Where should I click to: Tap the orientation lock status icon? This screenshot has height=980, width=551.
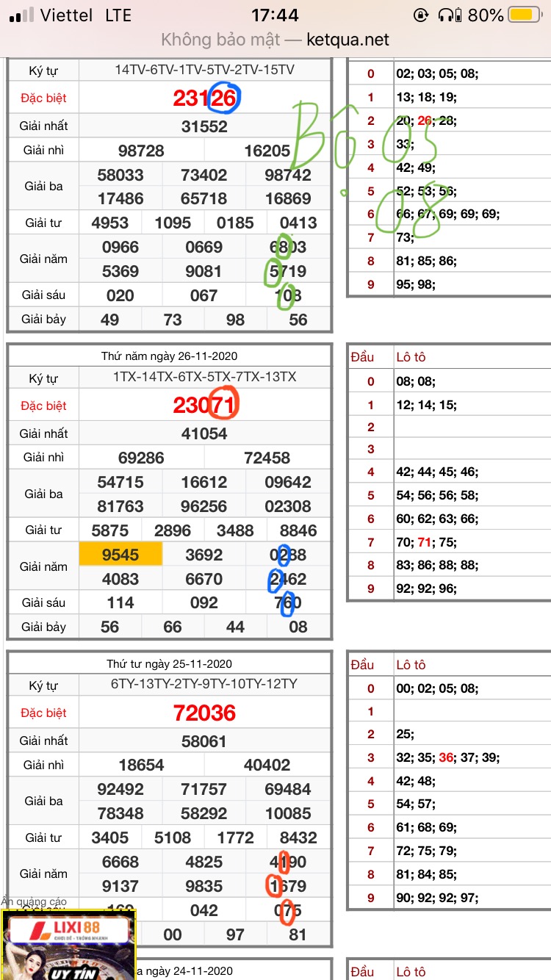pos(421,15)
